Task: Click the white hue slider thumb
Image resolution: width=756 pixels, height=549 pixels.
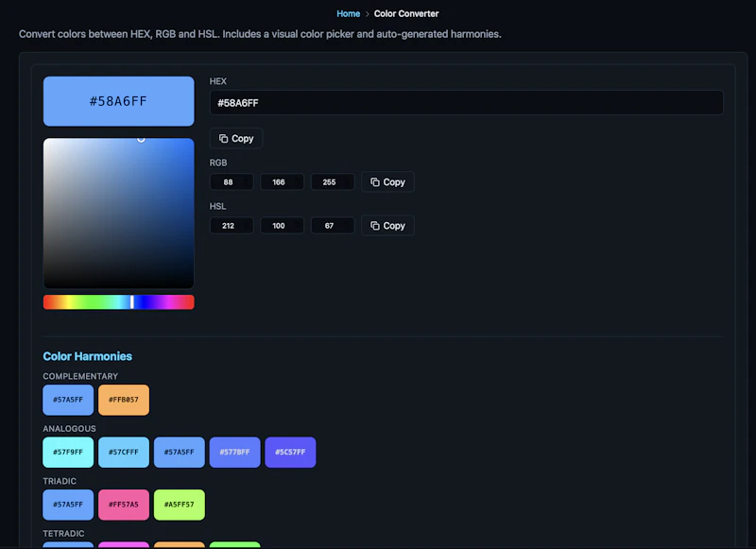Action: tap(132, 302)
